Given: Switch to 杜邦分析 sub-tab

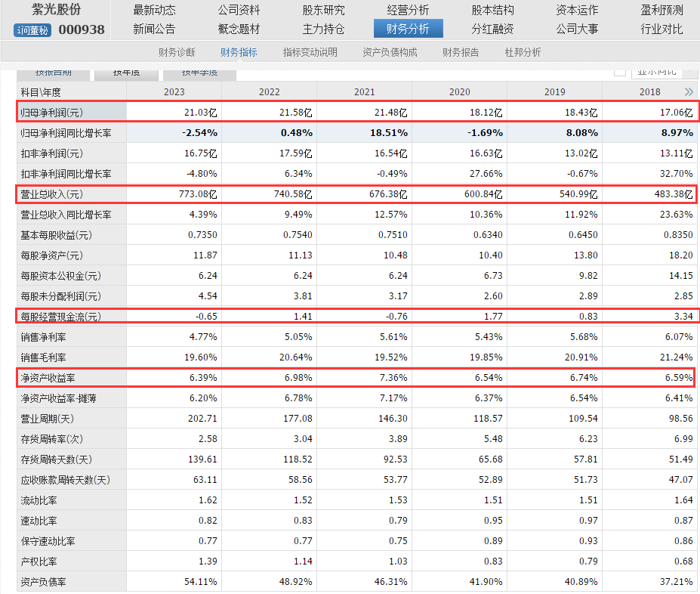Looking at the screenshot, I should tap(523, 52).
